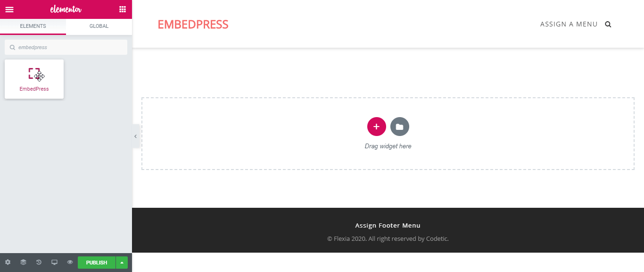Switch to the Elements tab
The image size is (644, 272).
33,26
